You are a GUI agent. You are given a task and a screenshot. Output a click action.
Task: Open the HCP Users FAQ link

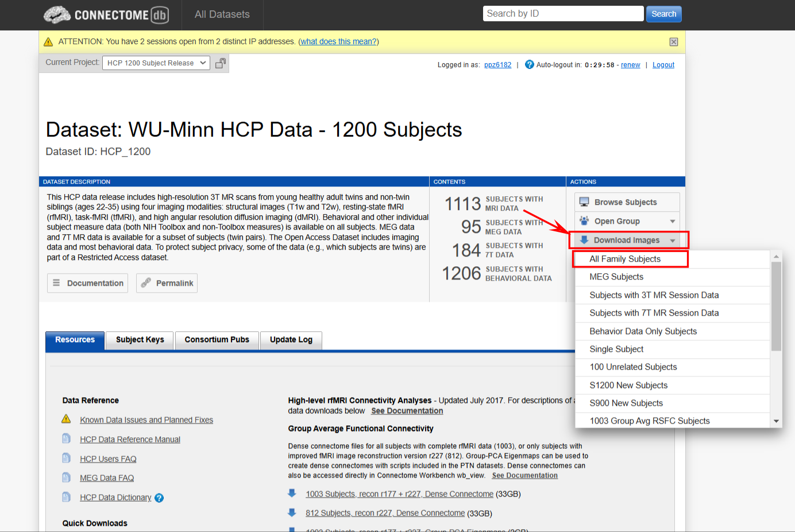[108, 459]
